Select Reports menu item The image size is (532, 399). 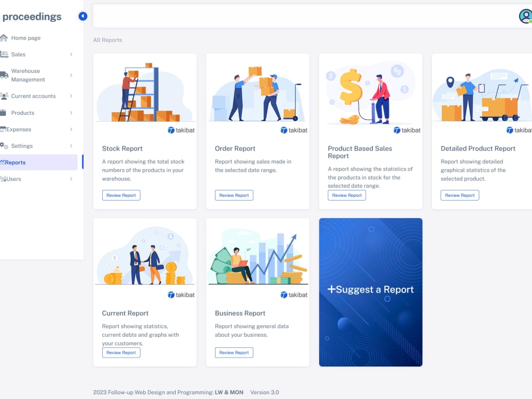tap(39, 162)
